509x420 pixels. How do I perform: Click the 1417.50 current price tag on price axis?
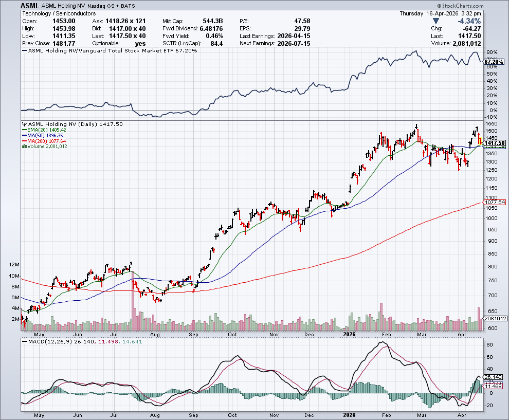[495, 142]
